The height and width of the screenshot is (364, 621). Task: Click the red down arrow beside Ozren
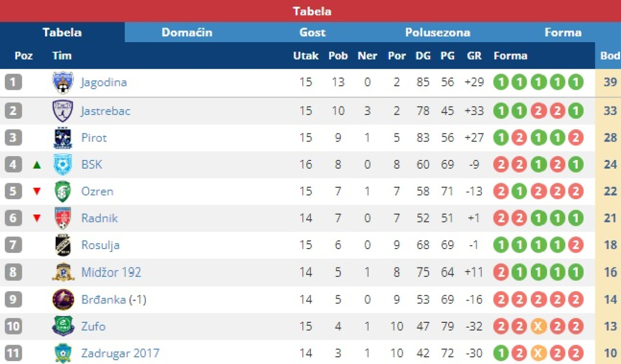tap(36, 191)
